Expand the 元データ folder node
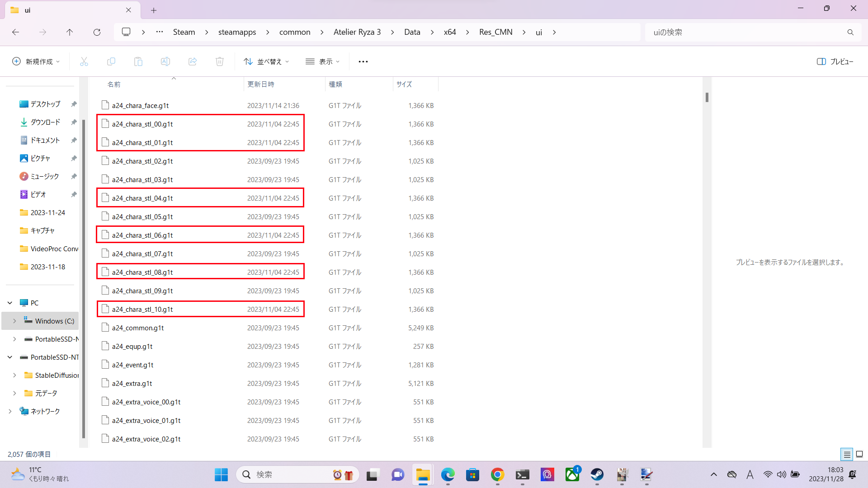The image size is (868, 488). [14, 393]
